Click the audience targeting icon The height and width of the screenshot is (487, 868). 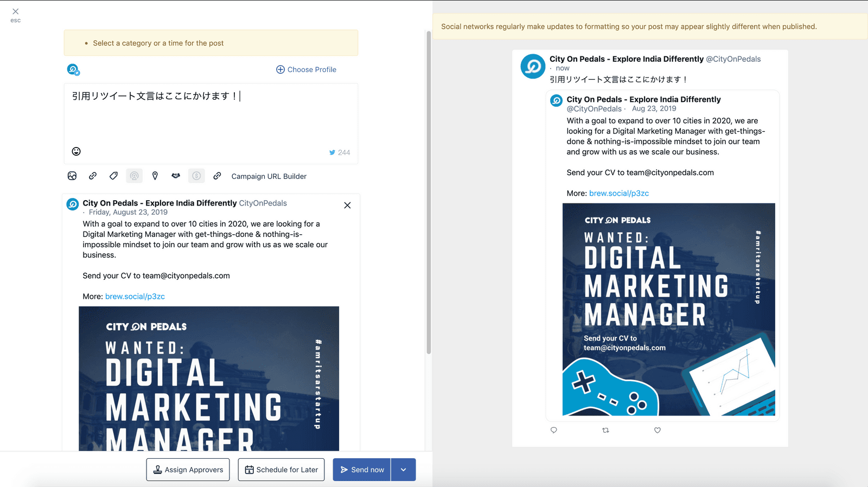[134, 176]
